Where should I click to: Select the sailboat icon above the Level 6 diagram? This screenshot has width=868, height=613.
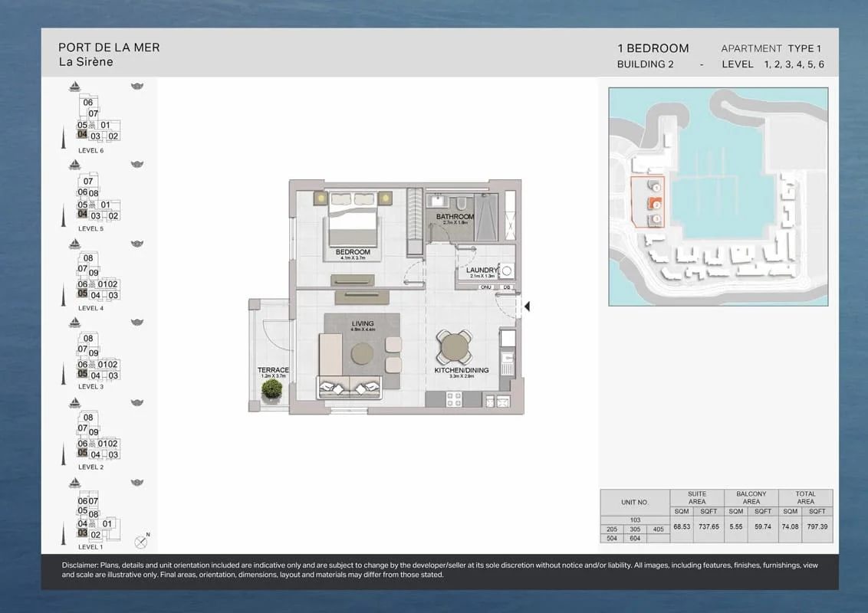(x=74, y=86)
